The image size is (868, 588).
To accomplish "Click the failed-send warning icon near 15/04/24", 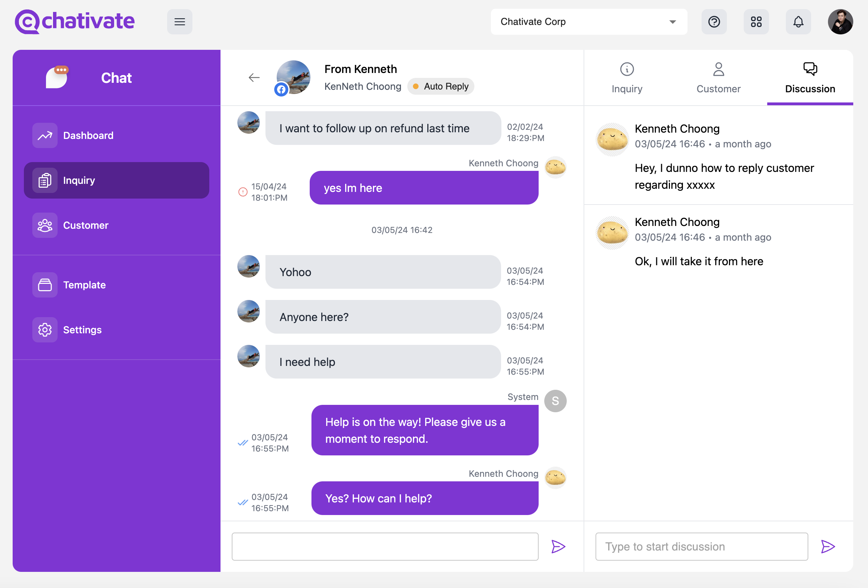I will click(x=243, y=192).
